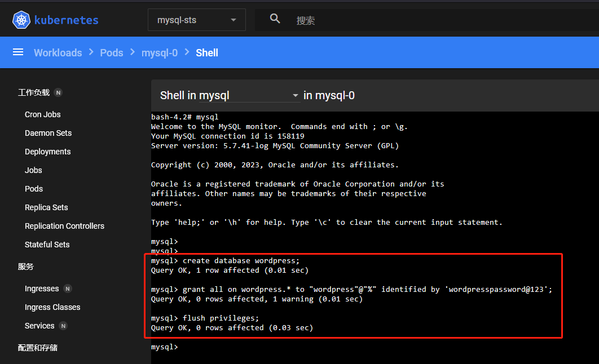Open Jobs in the sidebar
599x364 pixels.
(33, 170)
